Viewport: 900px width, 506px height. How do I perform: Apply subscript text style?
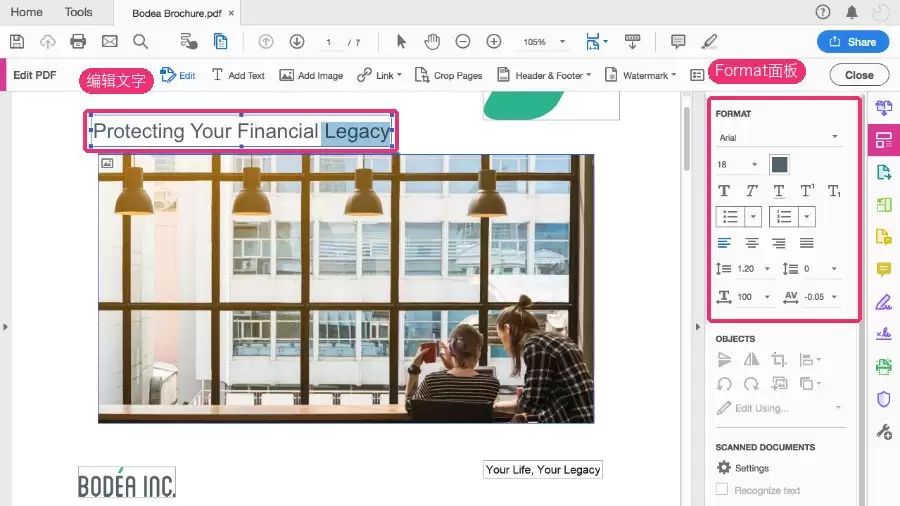834,191
